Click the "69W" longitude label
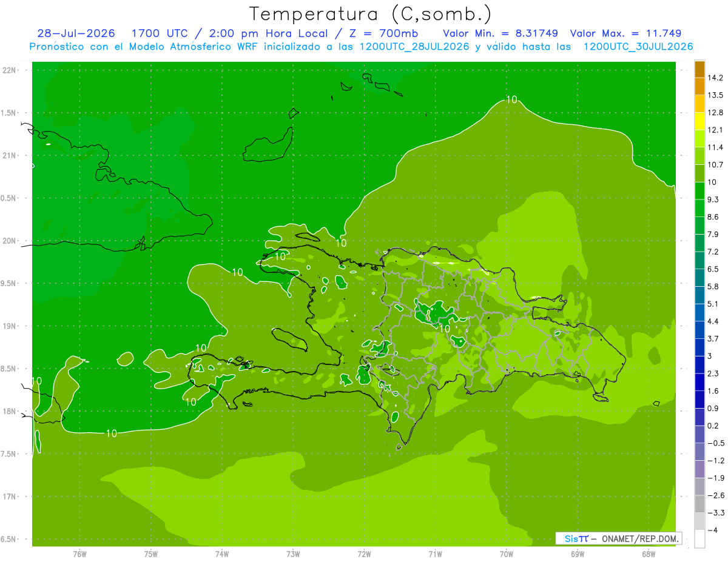Screen dimensions: 728x562 coord(578,554)
